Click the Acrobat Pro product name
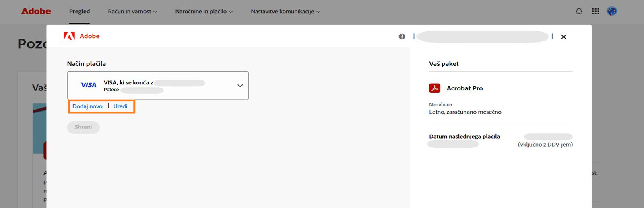The width and height of the screenshot is (644, 208). click(465, 88)
